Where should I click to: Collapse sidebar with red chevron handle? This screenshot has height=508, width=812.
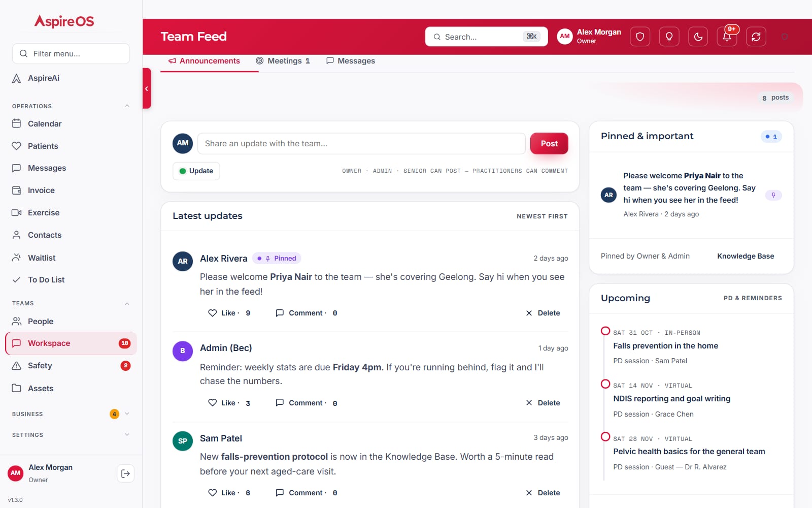pos(147,88)
